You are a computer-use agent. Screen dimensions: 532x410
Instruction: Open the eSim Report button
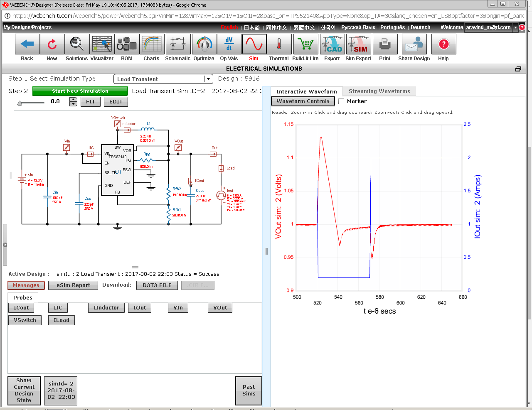(x=73, y=285)
